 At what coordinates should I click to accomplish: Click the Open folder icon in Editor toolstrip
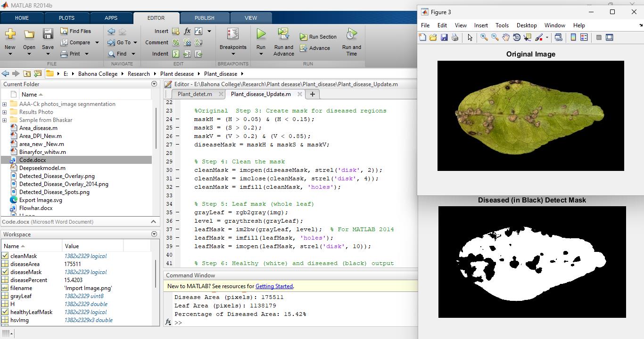29,34
